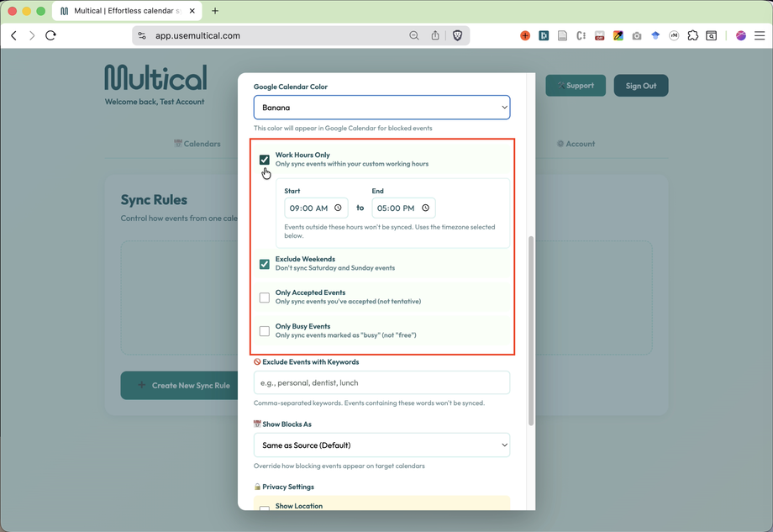This screenshot has height=532, width=773.
Task: Uncheck Exclude Weekends
Action: pos(265,263)
